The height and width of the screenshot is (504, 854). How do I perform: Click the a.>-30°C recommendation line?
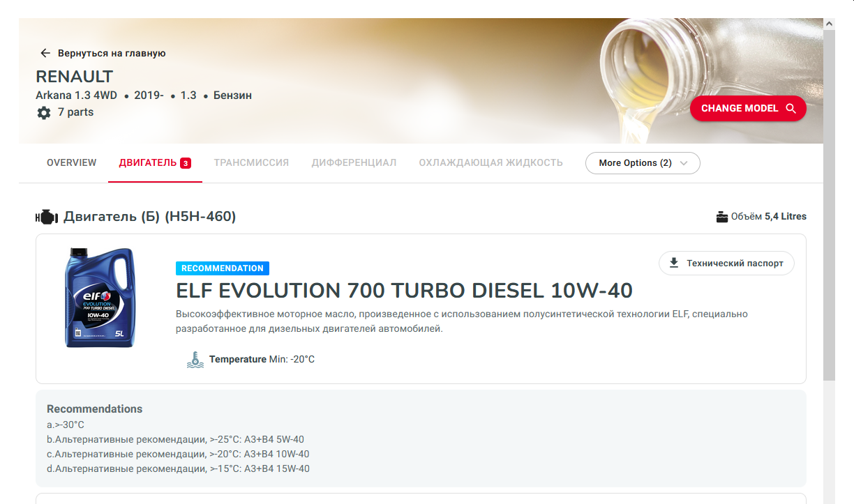coord(66,425)
